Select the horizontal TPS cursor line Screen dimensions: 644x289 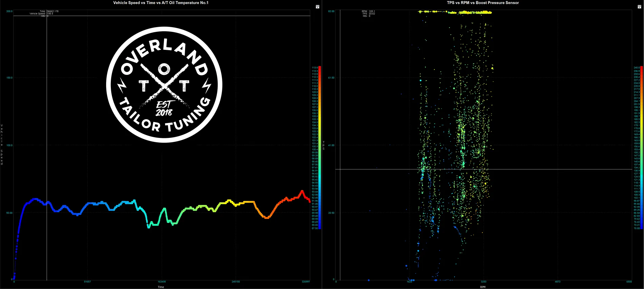coord(483,169)
